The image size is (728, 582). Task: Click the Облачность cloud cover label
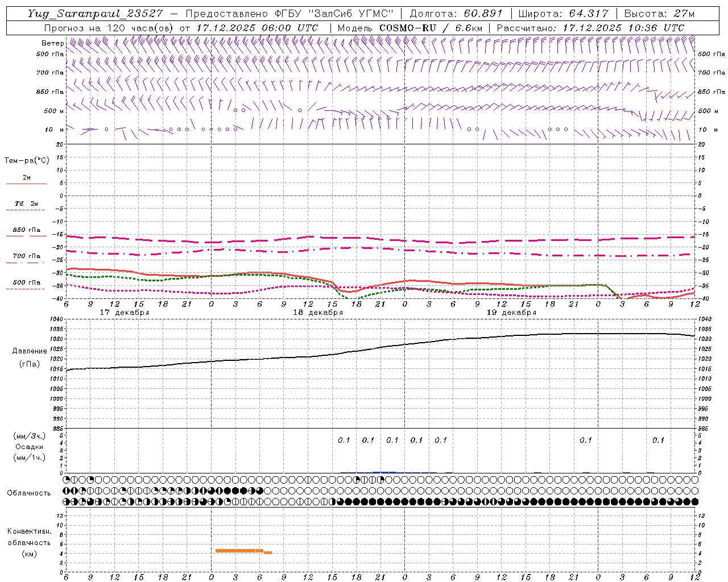29,493
